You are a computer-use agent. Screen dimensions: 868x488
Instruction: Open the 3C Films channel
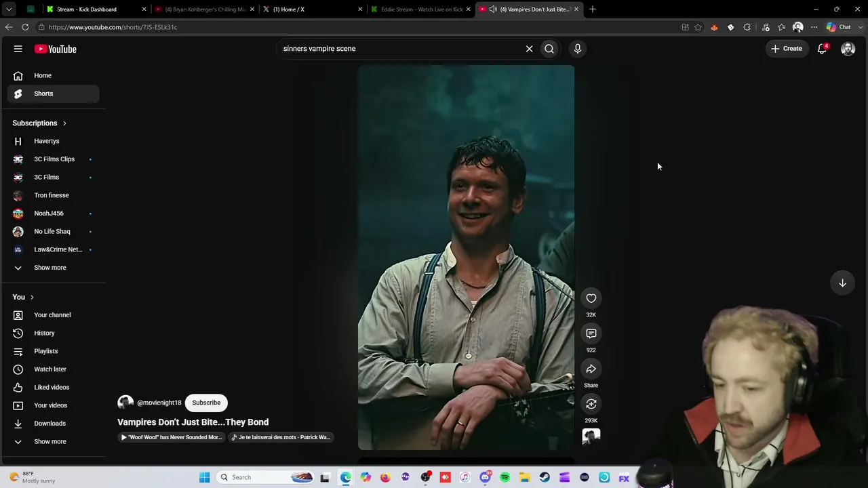coord(53,177)
